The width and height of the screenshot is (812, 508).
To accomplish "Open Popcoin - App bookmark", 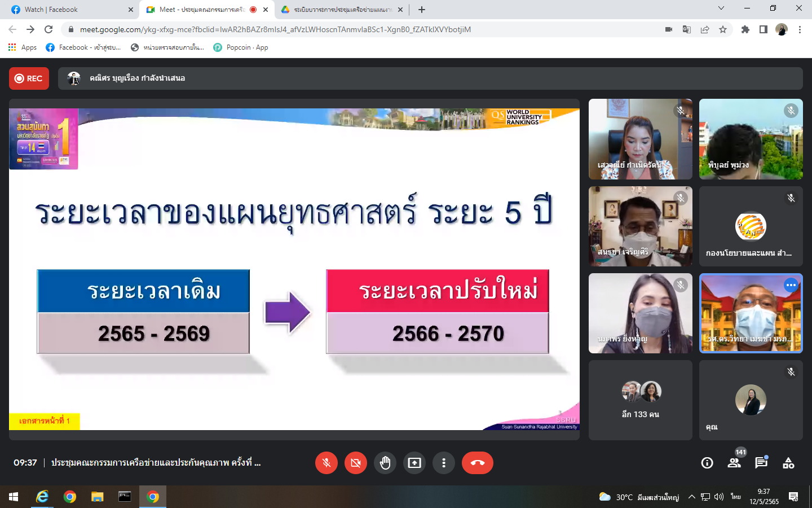I will coord(241,47).
